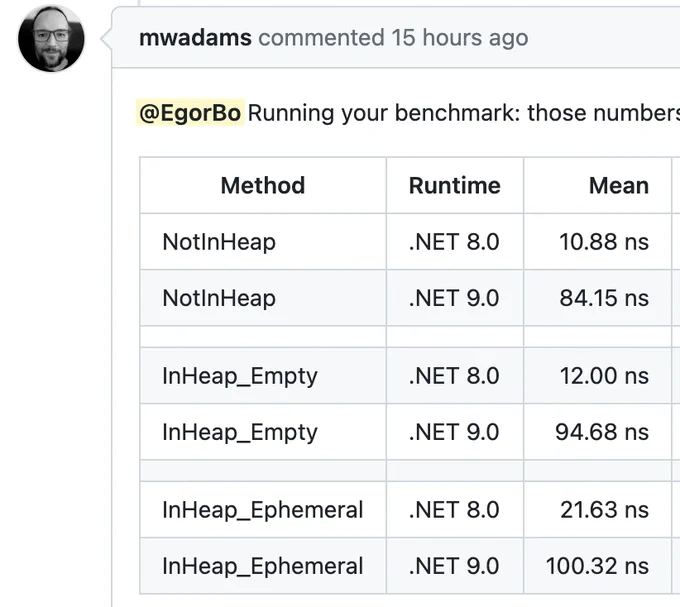Click the 'commented' text in the comment header
Image resolution: width=680 pixels, height=607 pixels.
321,38
